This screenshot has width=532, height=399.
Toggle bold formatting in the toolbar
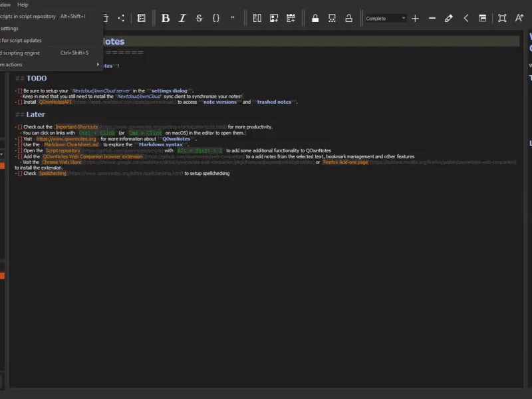coord(166,18)
